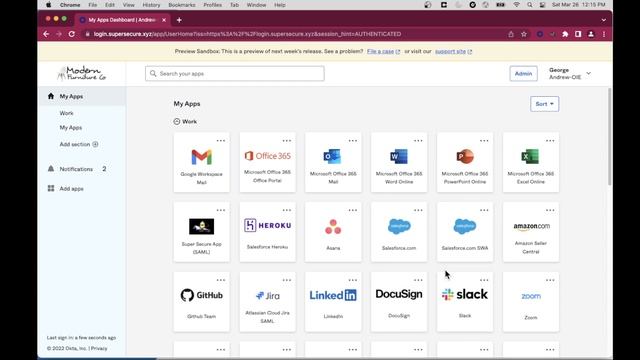Image resolution: width=640 pixels, height=360 pixels.
Task: Open the Sort dropdown
Action: (544, 104)
